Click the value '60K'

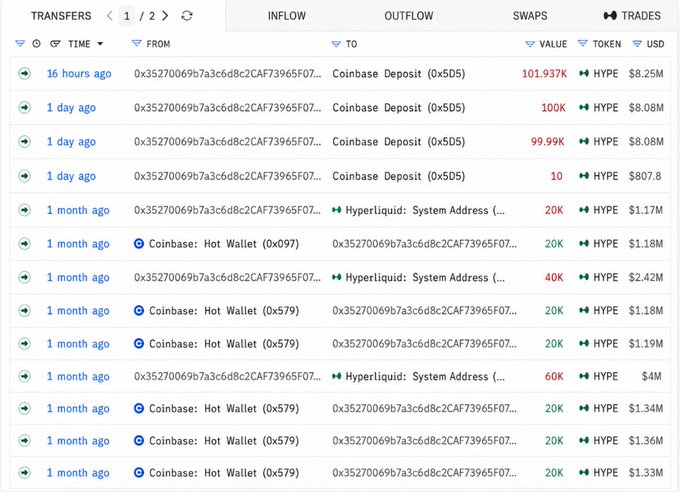(554, 376)
